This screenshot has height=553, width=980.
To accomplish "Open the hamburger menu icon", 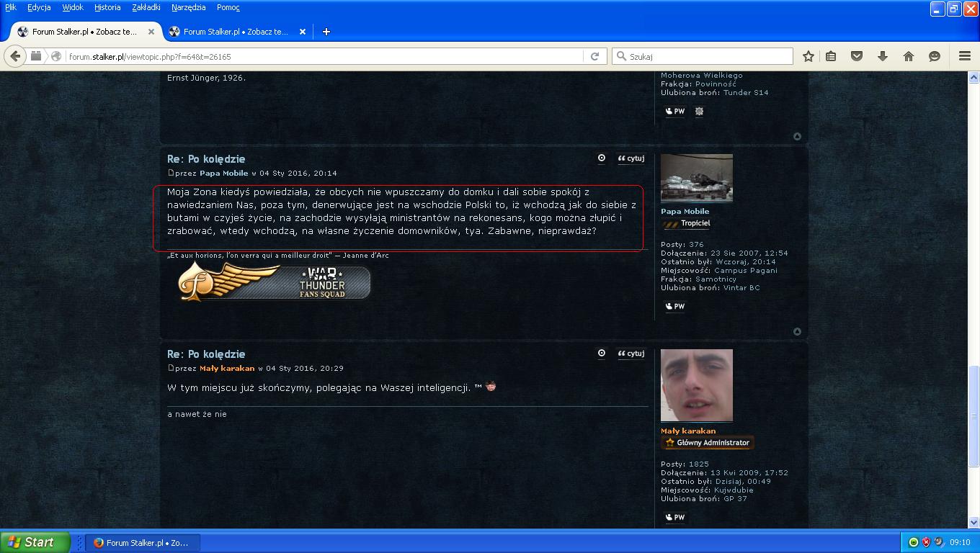I will click(965, 56).
